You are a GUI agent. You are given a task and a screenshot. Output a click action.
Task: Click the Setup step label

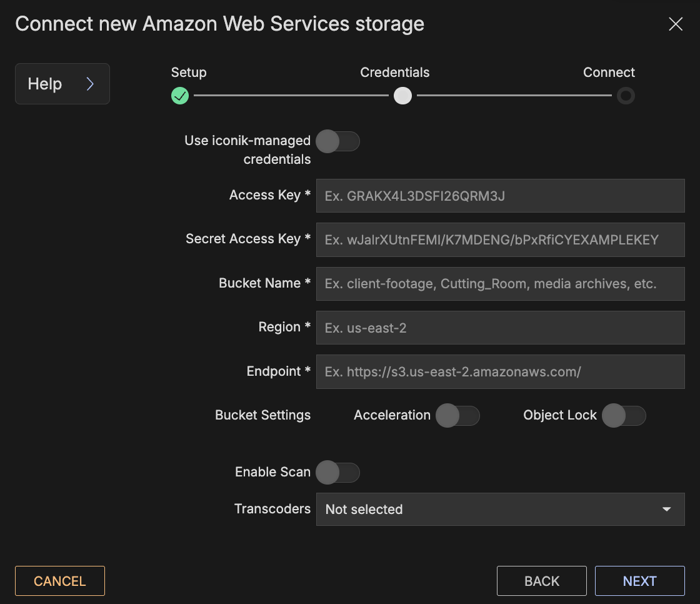(189, 73)
